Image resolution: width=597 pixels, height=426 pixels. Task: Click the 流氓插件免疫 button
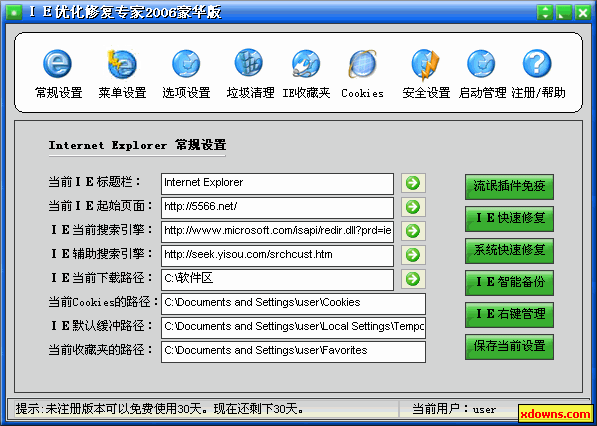point(509,187)
